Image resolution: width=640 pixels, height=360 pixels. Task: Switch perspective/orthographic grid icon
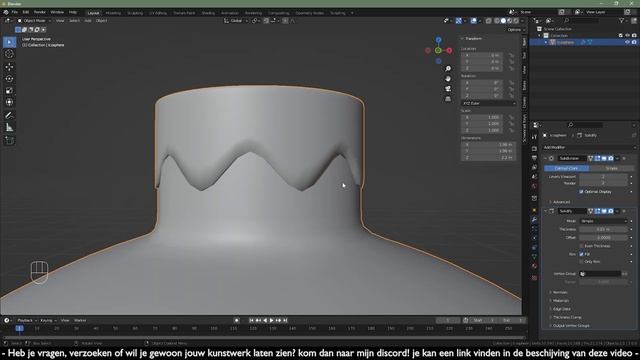(x=448, y=99)
